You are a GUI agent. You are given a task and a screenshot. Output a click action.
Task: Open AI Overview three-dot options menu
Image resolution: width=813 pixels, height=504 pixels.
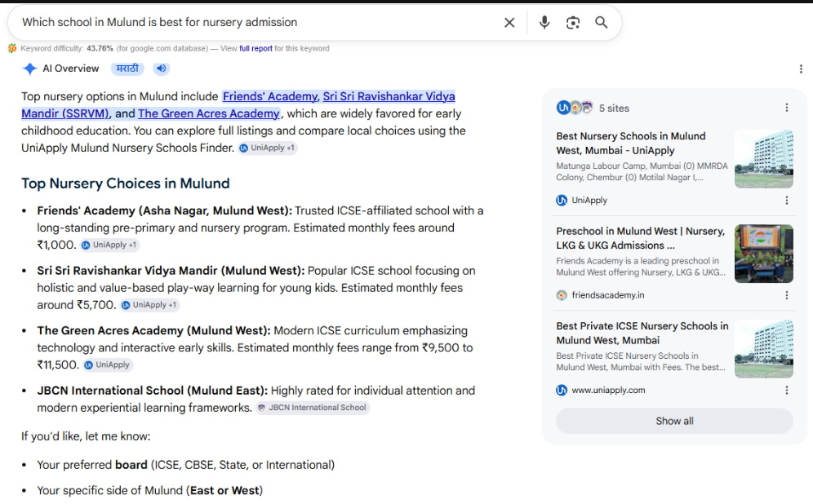(801, 69)
